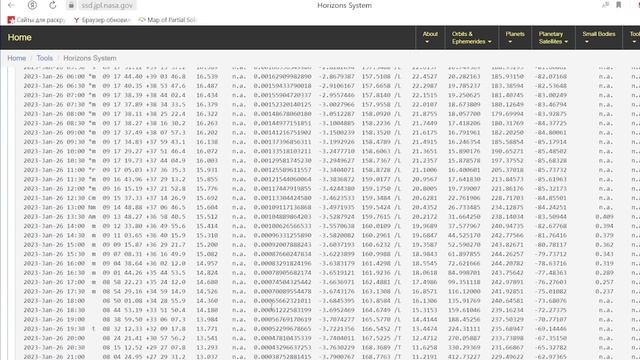This screenshot has height=360, width=640.
Task: Click the '2023-Jan-26 15:00' row timestamp
Action: click(54, 245)
